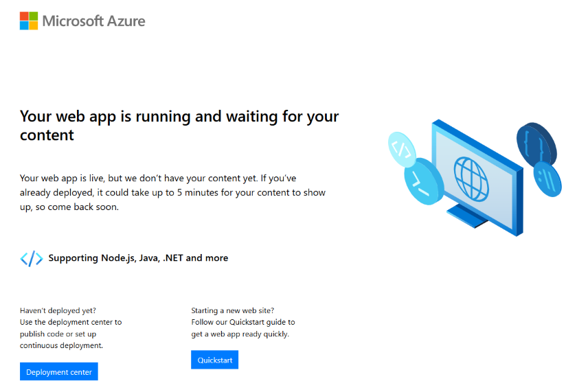Click the "Starting a new web site?" text
The width and height of the screenshot is (577, 392).
[233, 310]
